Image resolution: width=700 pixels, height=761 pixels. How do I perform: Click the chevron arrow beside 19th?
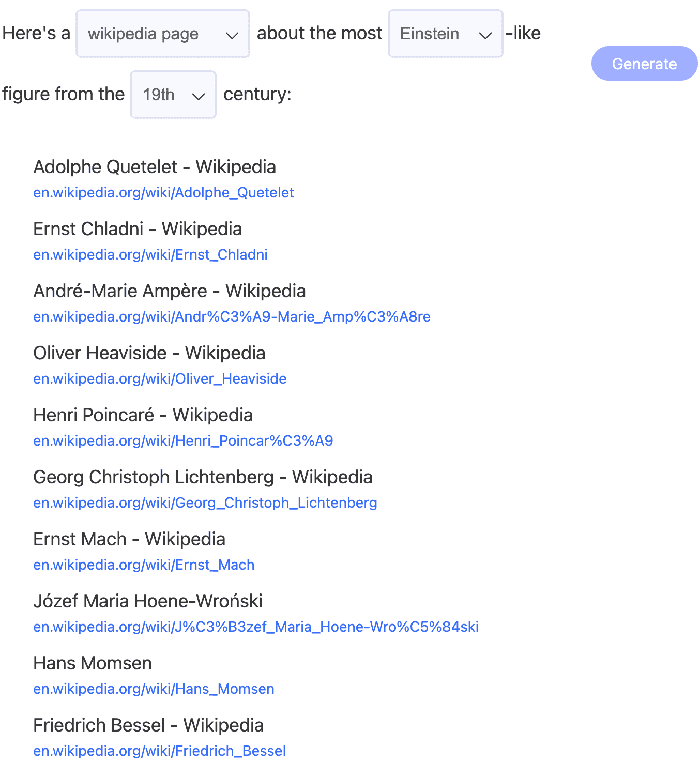coord(199,96)
